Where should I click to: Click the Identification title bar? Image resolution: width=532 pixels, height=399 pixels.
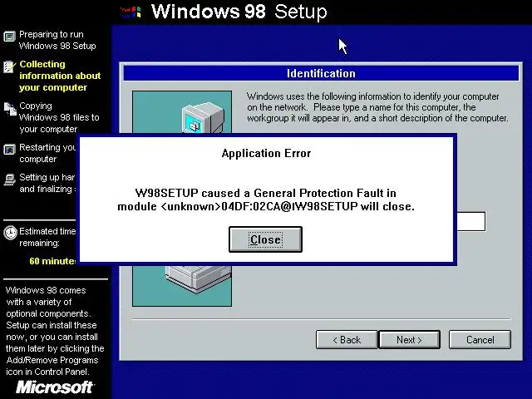[x=321, y=73]
